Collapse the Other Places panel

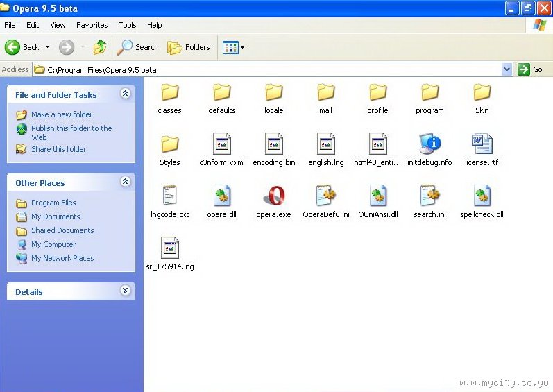click(x=125, y=182)
